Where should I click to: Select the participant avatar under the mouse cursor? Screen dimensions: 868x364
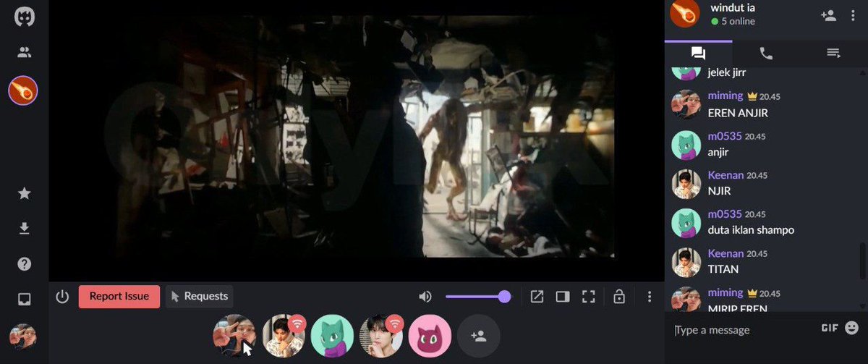(234, 336)
